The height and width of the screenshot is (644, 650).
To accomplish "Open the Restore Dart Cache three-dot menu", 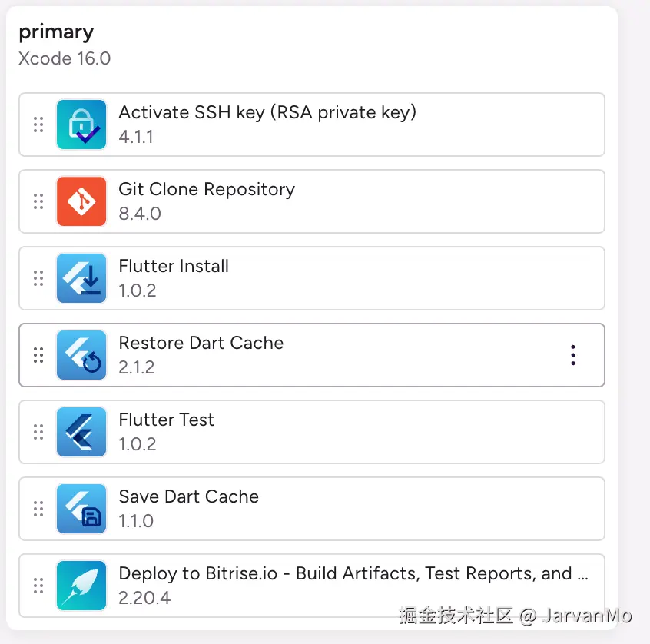I will [573, 355].
